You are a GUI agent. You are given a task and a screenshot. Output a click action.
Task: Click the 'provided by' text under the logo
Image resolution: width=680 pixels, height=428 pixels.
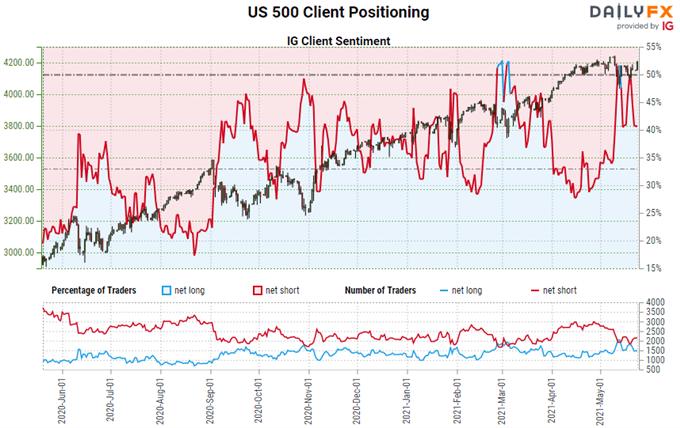pos(638,26)
